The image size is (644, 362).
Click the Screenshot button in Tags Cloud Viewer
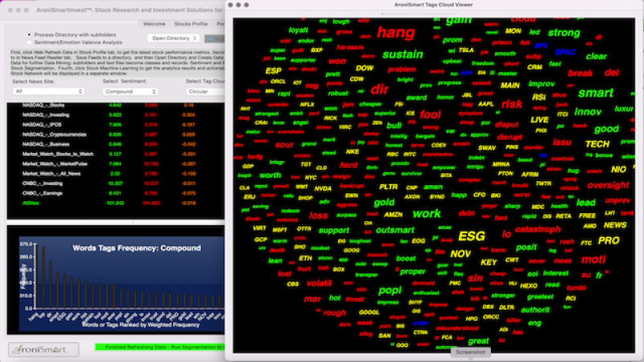(x=470, y=352)
